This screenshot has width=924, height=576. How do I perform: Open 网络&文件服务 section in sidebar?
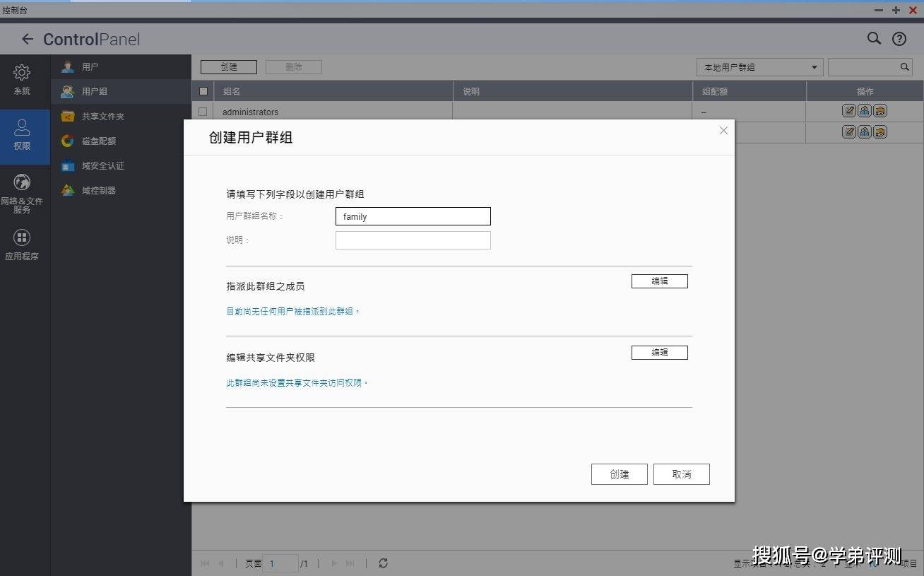tap(22, 193)
